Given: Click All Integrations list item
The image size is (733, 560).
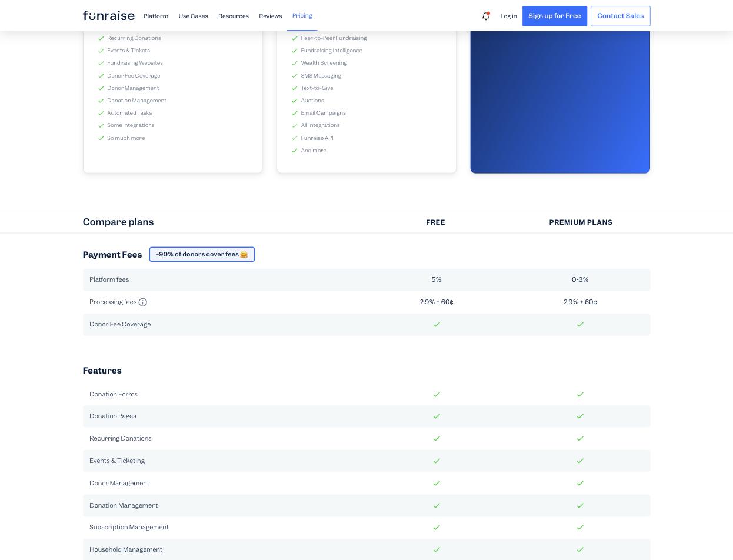Looking at the screenshot, I should pyautogui.click(x=320, y=125).
